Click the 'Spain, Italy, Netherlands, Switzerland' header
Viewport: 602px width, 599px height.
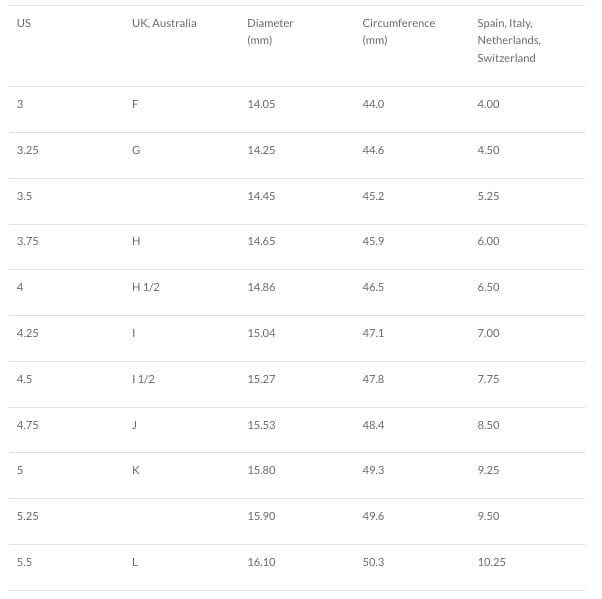[x=509, y=40]
